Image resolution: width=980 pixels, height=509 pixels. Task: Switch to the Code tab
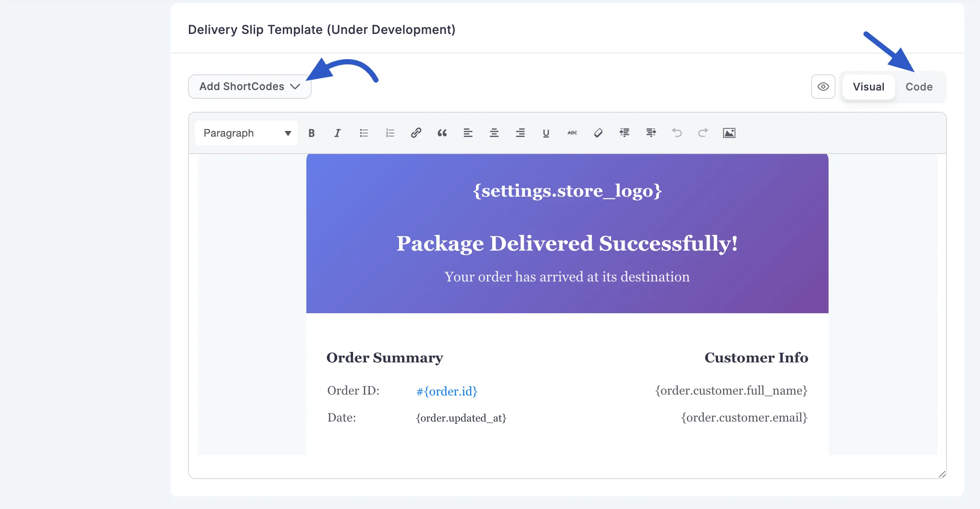click(x=919, y=87)
